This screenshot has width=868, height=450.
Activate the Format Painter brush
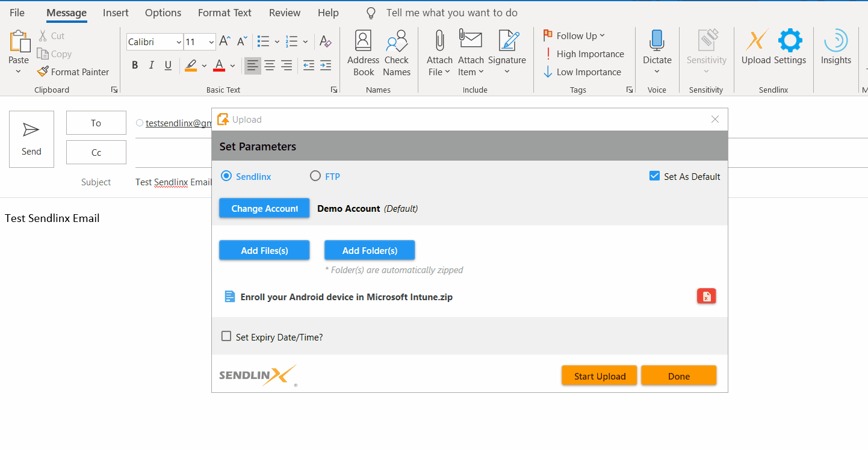click(42, 72)
